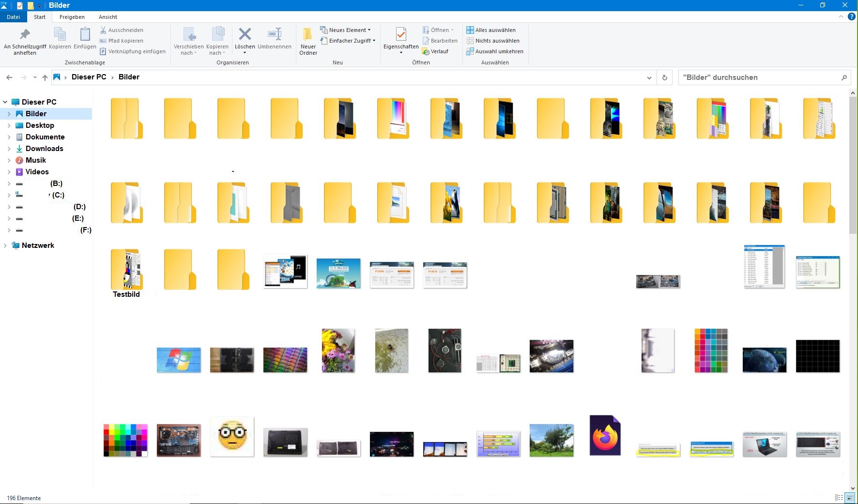The width and height of the screenshot is (858, 504).
Task: Click Verknüpfung einfügen
Action: coord(133,51)
